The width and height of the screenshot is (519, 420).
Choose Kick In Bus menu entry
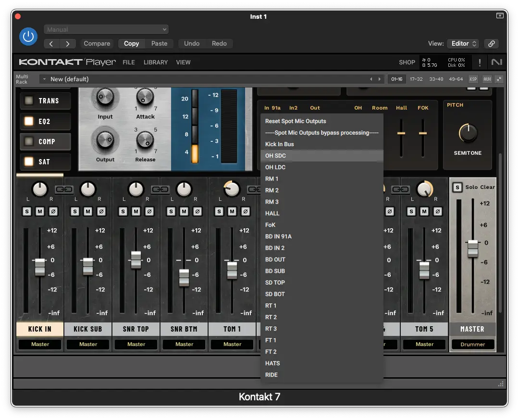(x=321, y=144)
